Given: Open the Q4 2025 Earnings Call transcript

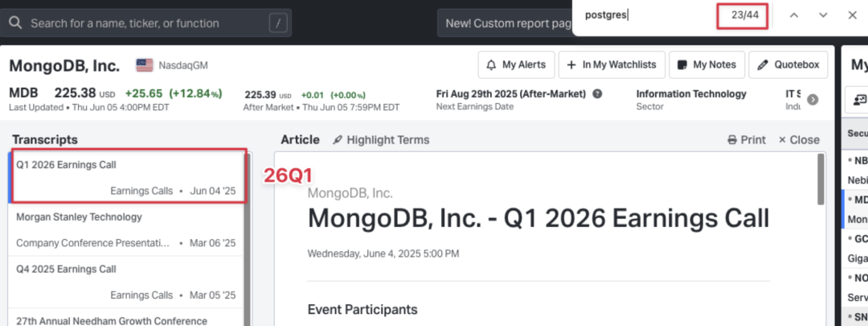Looking at the screenshot, I should tap(125, 282).
